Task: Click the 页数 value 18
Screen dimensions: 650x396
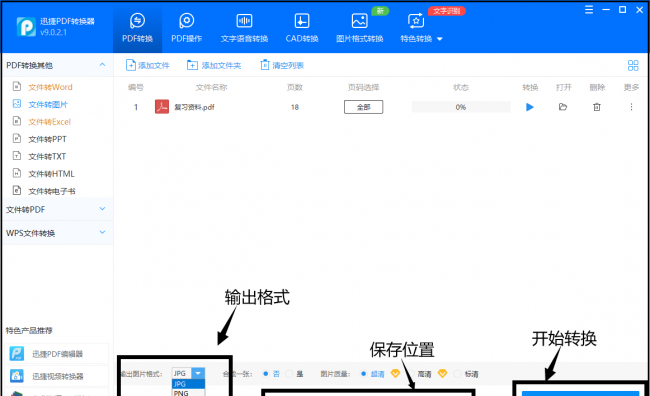Action: (295, 107)
